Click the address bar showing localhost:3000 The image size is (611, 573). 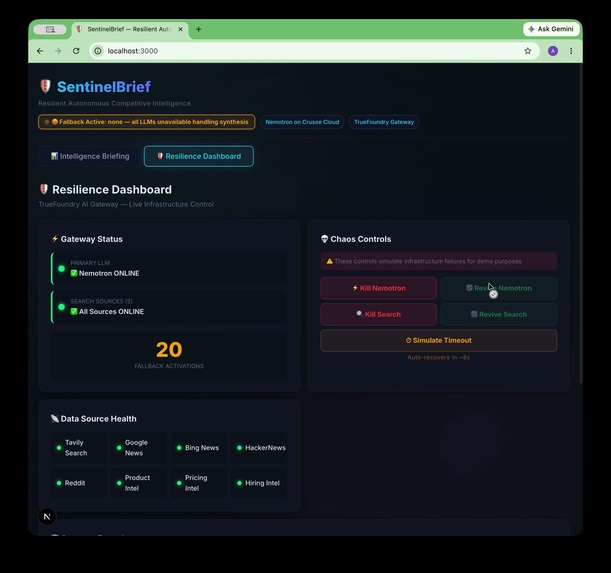coord(315,51)
